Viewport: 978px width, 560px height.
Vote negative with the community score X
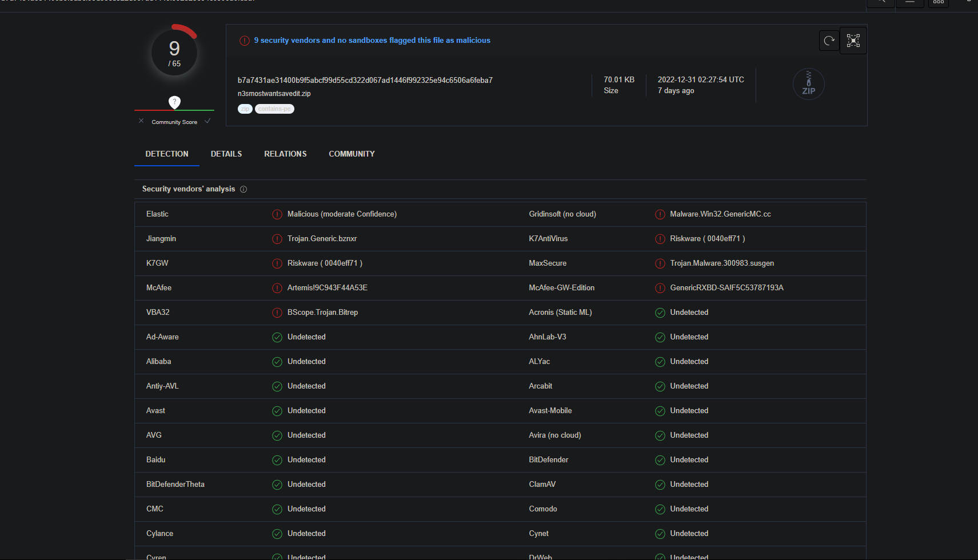[x=141, y=121]
